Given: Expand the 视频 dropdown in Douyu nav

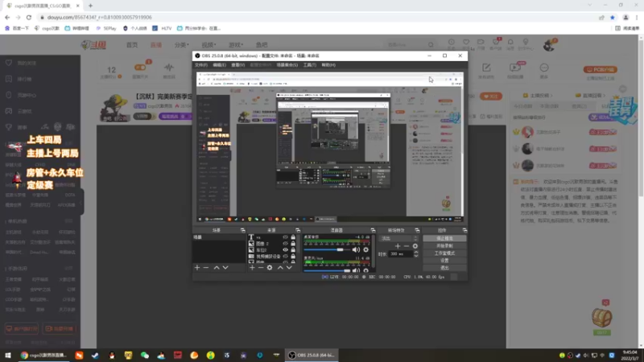Looking at the screenshot, I should (208, 45).
